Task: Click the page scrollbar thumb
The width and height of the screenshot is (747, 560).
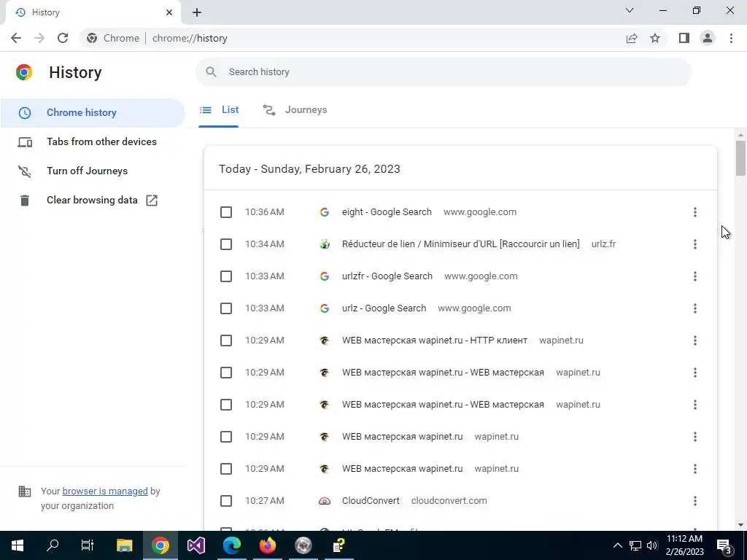Action: pos(740,158)
